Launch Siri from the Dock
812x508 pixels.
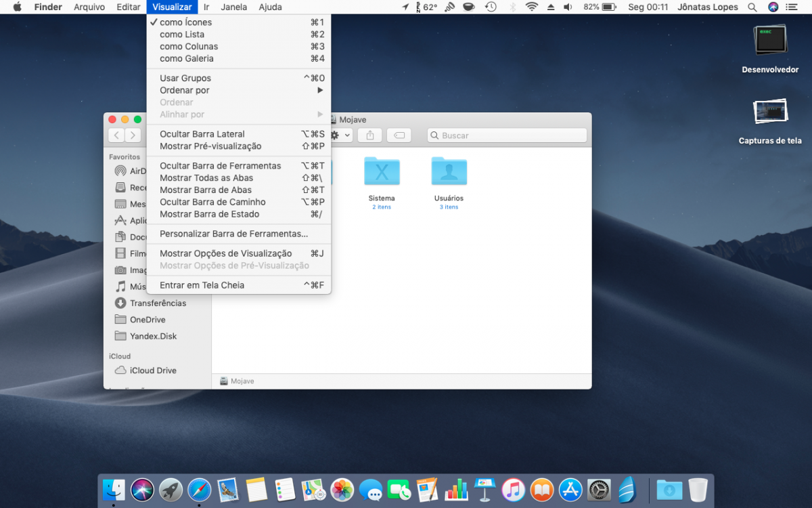point(142,490)
